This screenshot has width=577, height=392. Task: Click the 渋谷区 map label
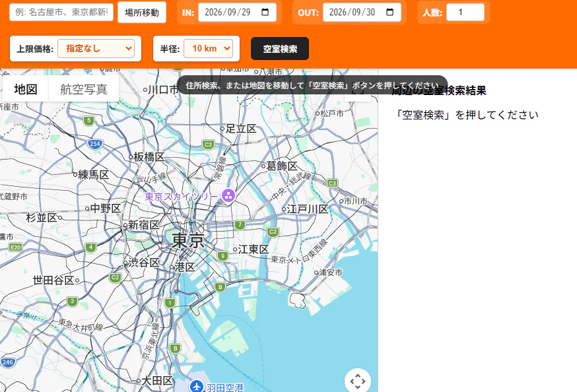[x=144, y=262]
